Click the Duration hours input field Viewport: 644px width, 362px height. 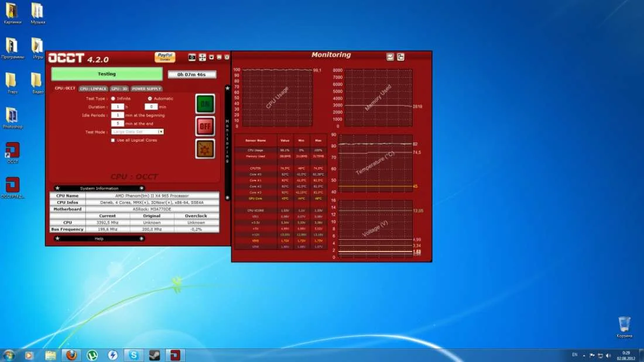click(x=118, y=106)
